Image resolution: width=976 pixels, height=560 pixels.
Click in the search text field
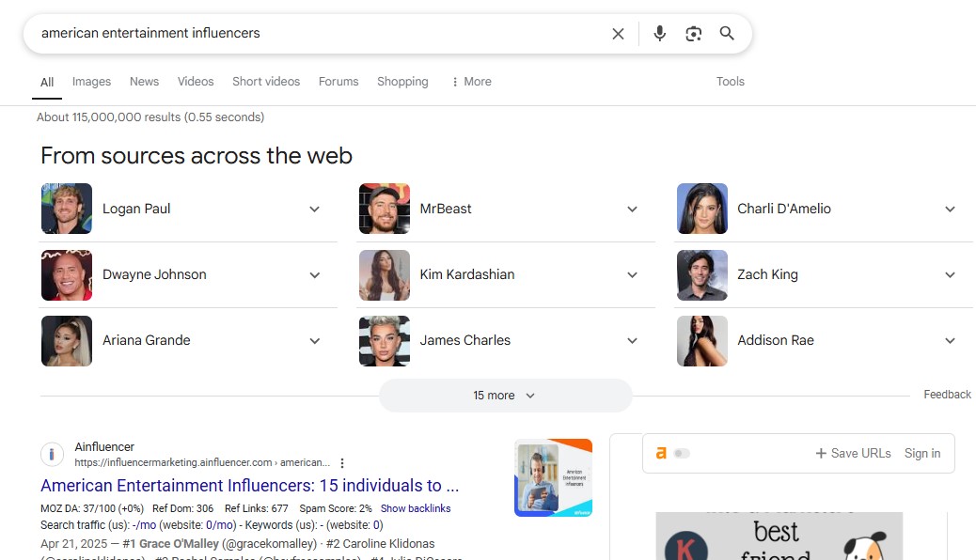[x=318, y=34]
